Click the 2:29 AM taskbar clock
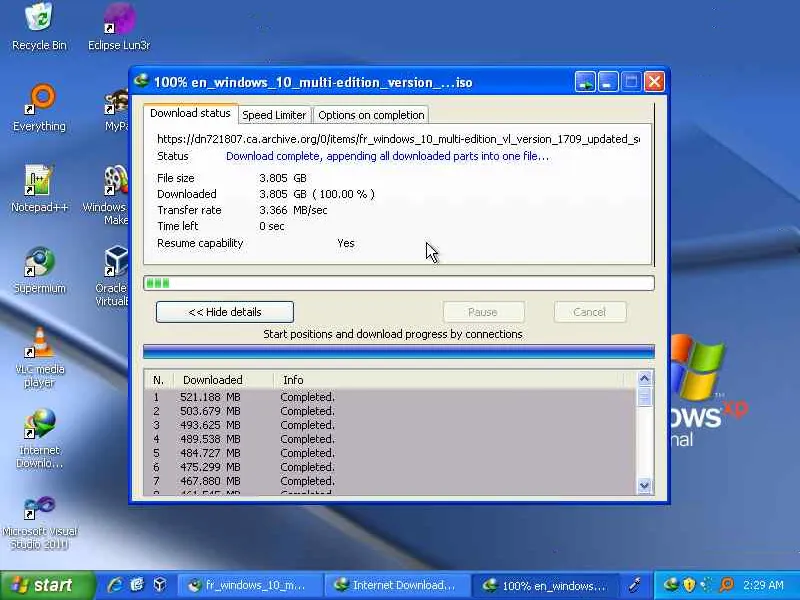 coord(763,585)
